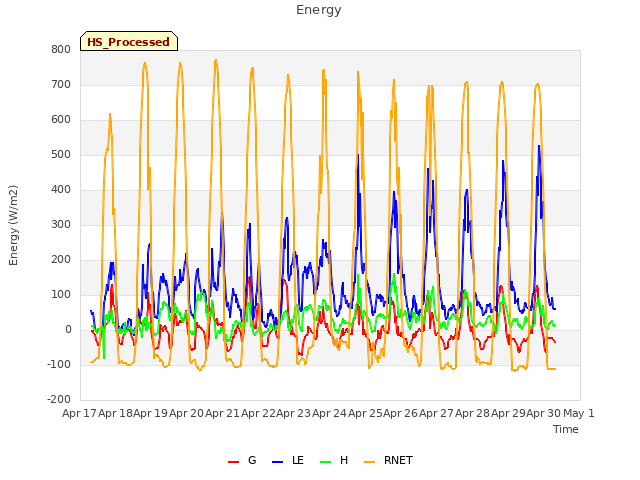This screenshot has height=480, width=640.
Task: Click the Apr 22 x-axis tick label
Action: pyautogui.click(x=258, y=413)
